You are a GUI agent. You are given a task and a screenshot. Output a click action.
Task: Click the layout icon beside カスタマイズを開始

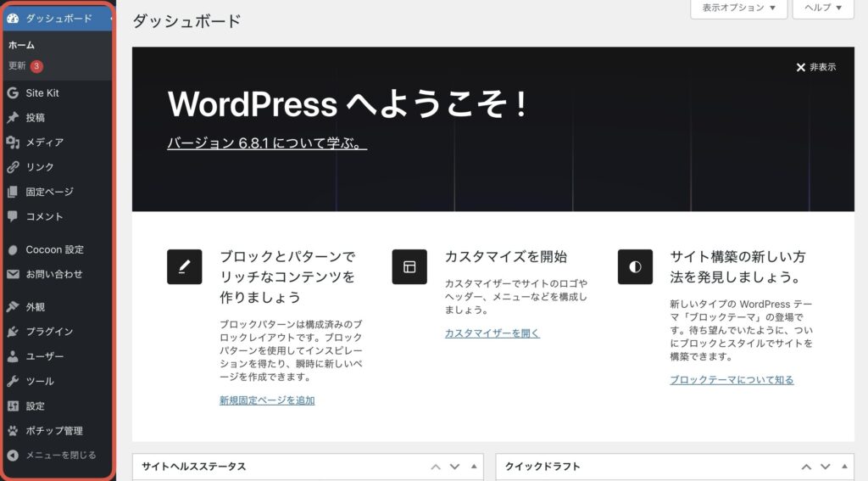click(409, 266)
